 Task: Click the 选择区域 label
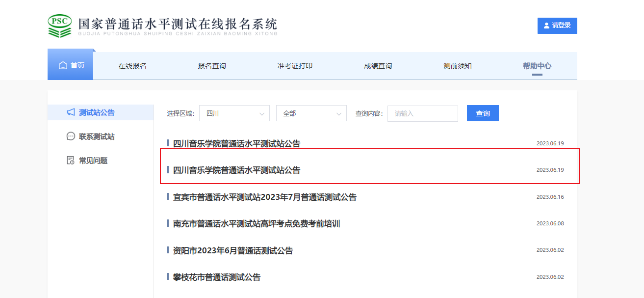coord(180,113)
